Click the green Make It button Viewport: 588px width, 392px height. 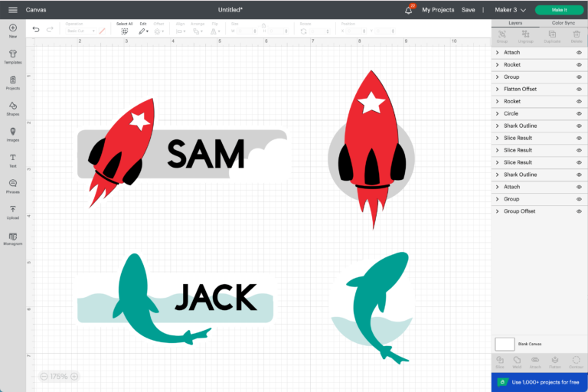point(559,10)
